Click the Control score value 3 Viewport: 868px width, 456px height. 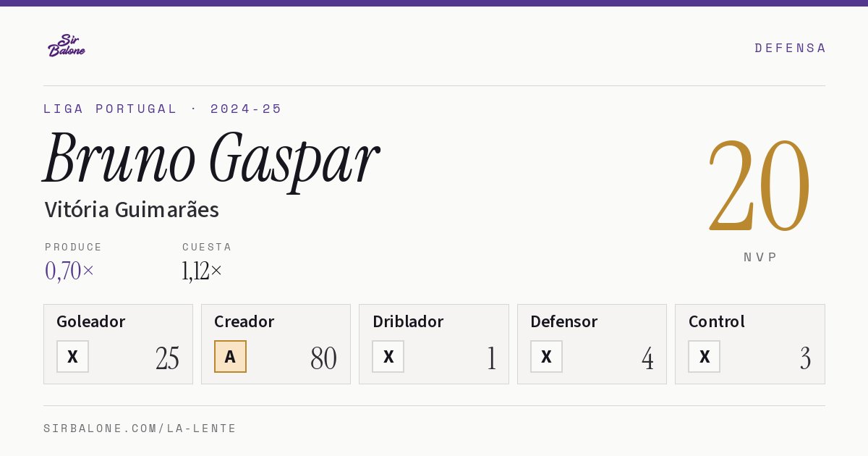tap(805, 358)
